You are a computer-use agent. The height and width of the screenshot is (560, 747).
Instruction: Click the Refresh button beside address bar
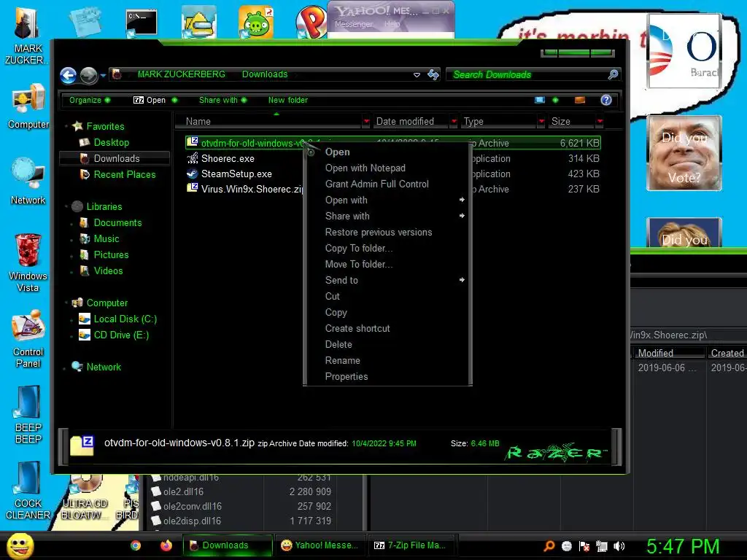(433, 75)
